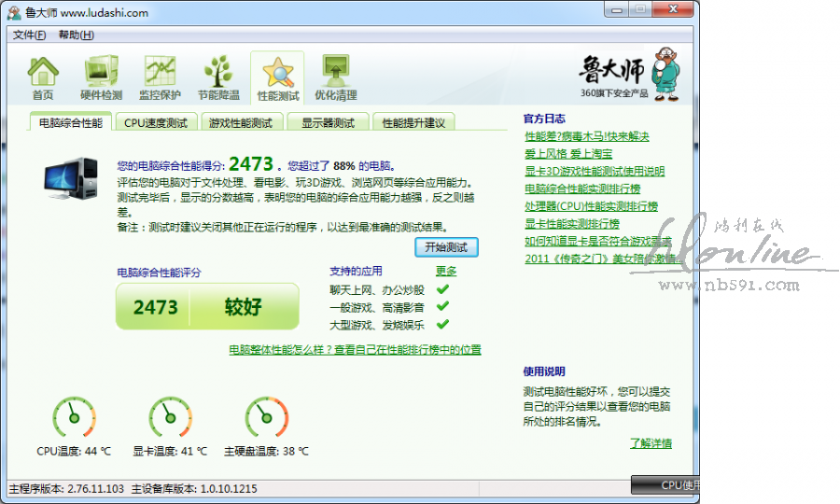Open the 首页 home icon
This screenshot has height=504, width=840.
pos(42,77)
